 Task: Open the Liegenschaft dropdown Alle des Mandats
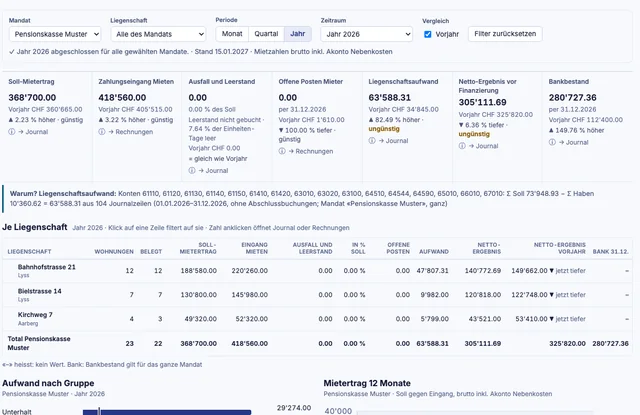point(158,34)
